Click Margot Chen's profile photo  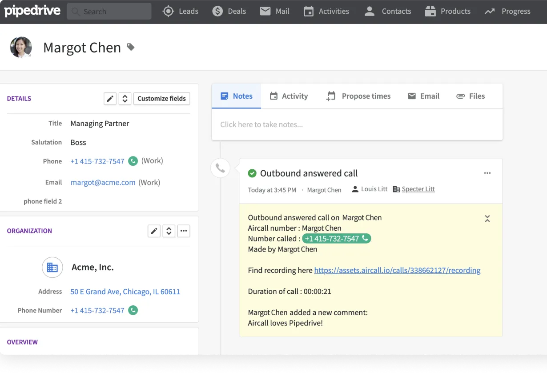(x=21, y=47)
